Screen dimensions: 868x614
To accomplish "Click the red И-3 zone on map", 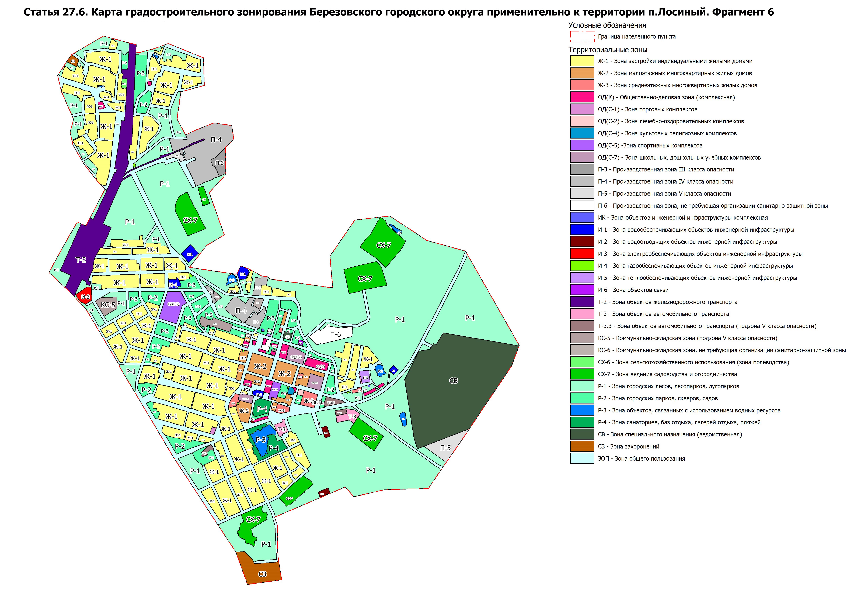I will point(85,297).
